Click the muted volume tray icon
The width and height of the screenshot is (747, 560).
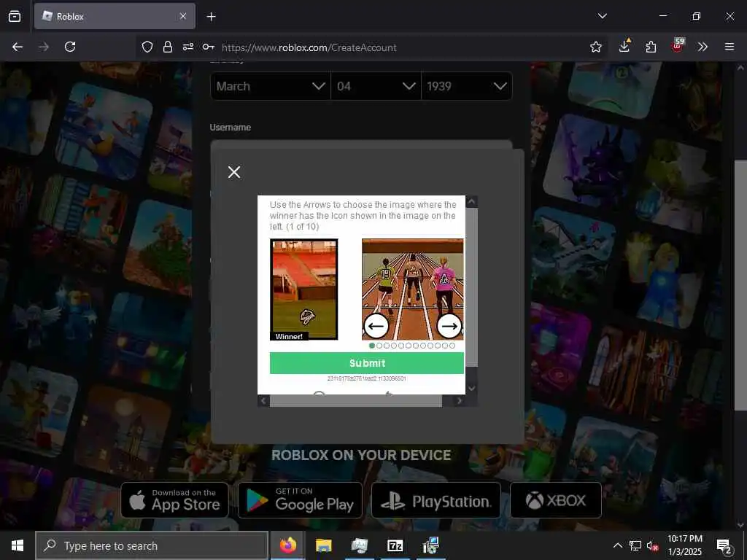[x=652, y=545]
